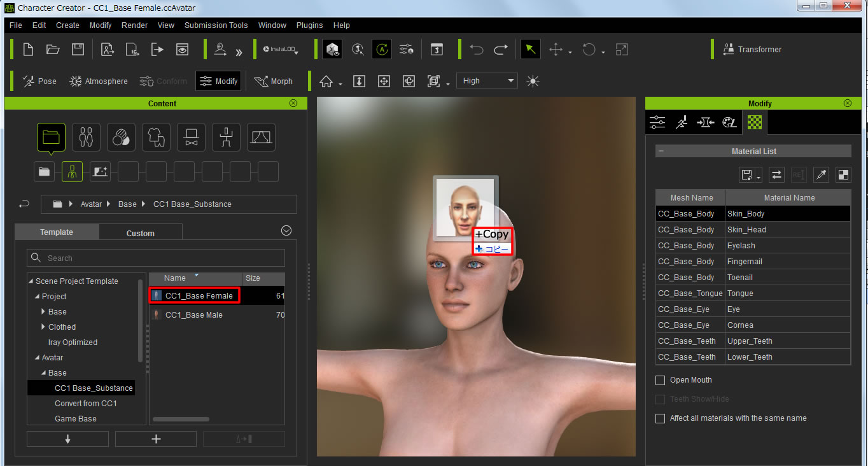Image resolution: width=868 pixels, height=466 pixels.
Task: Toggle the Modify mode button
Action: tap(218, 81)
